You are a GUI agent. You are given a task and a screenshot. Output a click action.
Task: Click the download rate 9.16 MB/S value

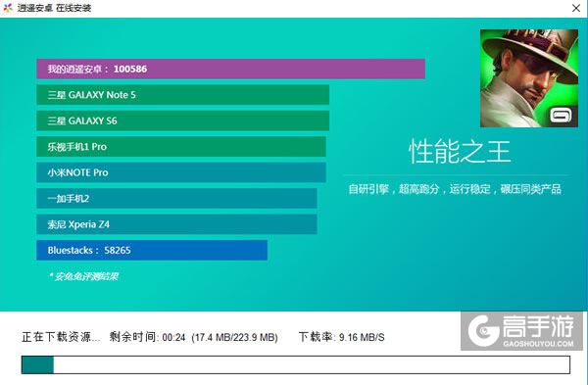click(362, 337)
